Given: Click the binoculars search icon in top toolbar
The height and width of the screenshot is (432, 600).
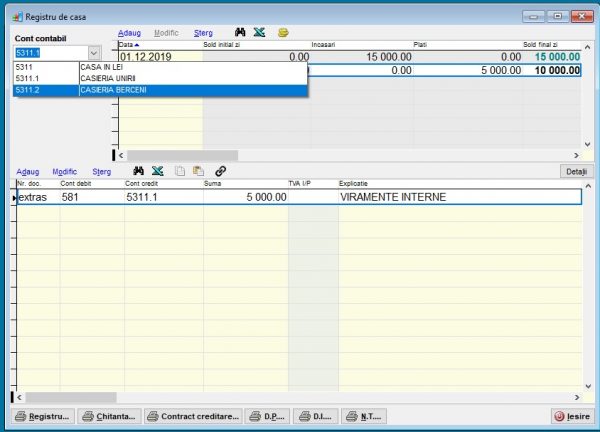Looking at the screenshot, I should coord(241,33).
